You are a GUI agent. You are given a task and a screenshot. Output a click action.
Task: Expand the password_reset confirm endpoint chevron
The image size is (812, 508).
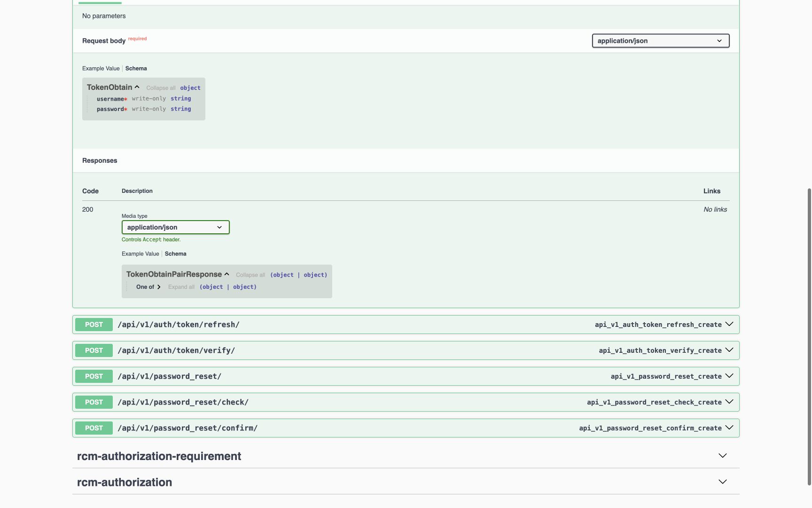pos(729,428)
